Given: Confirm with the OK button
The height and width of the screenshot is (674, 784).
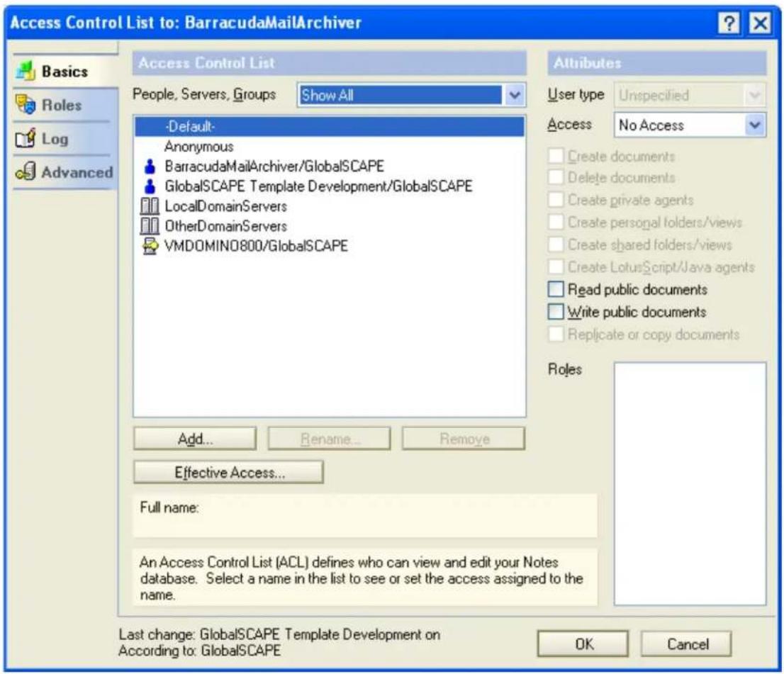Looking at the screenshot, I should pyautogui.click(x=583, y=644).
